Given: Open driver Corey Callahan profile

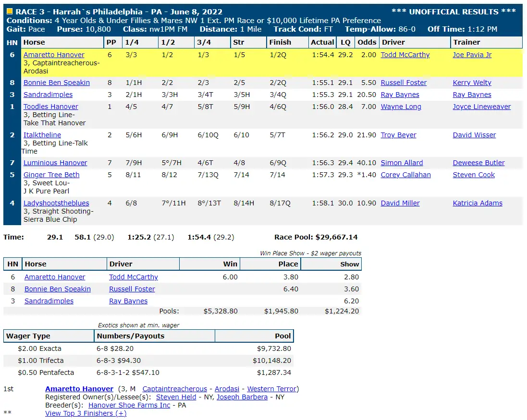Looking at the screenshot, I should tap(405, 175).
